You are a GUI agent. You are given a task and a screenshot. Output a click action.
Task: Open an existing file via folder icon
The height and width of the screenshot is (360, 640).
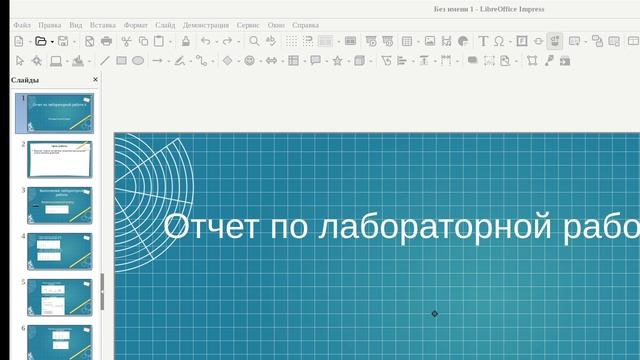[x=40, y=41]
